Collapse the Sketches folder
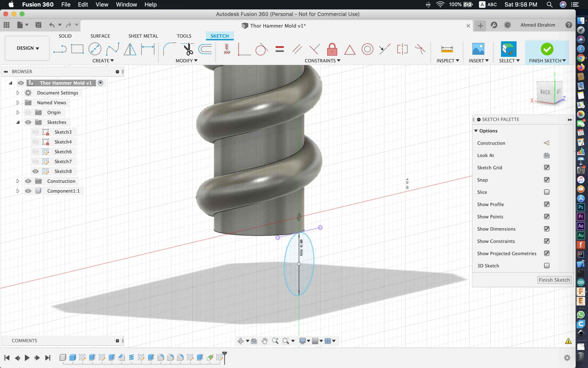The width and height of the screenshot is (588, 368). pos(18,122)
